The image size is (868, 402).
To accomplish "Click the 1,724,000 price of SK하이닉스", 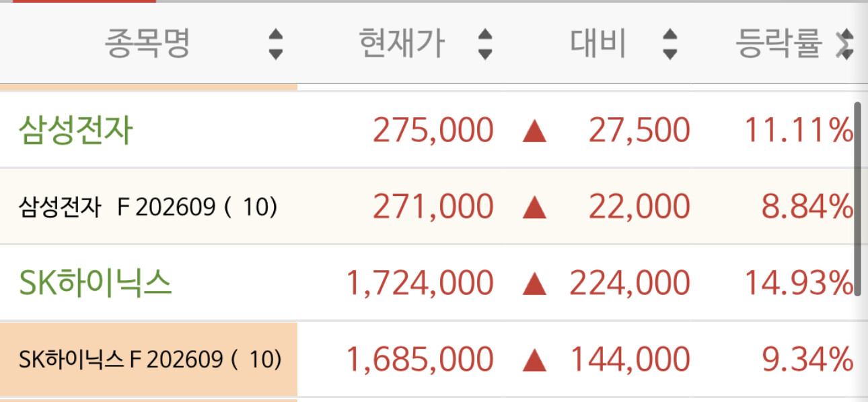I will click(x=420, y=283).
